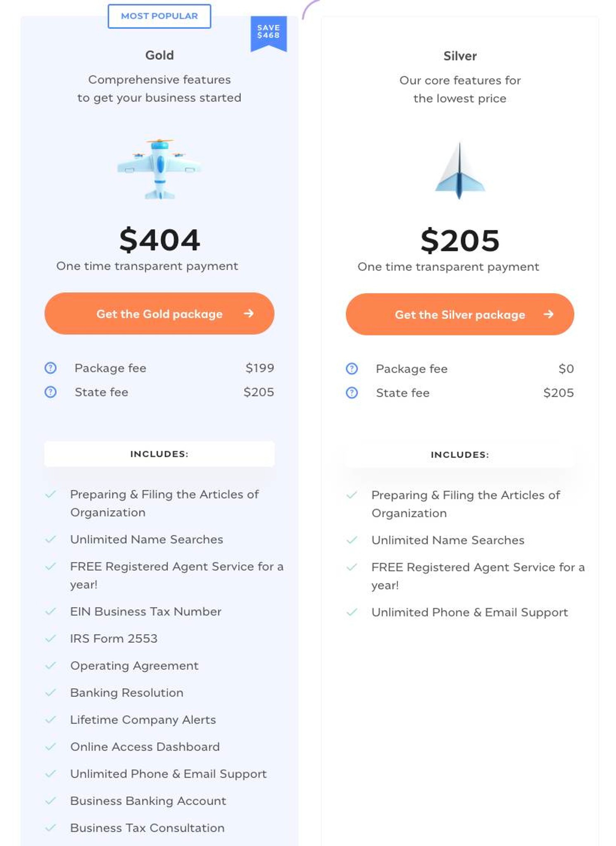Click the paper plane icon above the Silver price
This screenshot has height=846, width=616.
click(x=460, y=171)
